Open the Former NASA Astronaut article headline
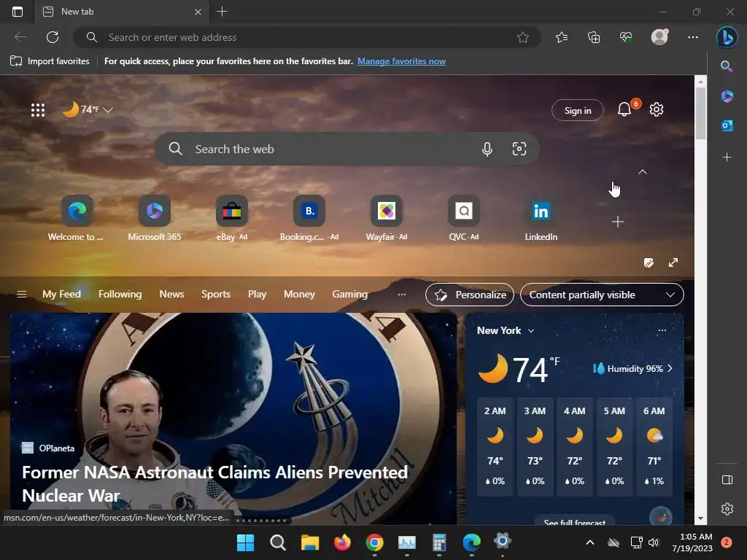The width and height of the screenshot is (747, 560). (x=215, y=484)
